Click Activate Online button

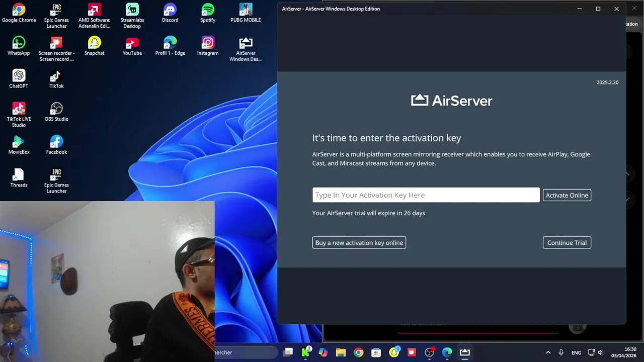pos(567,195)
